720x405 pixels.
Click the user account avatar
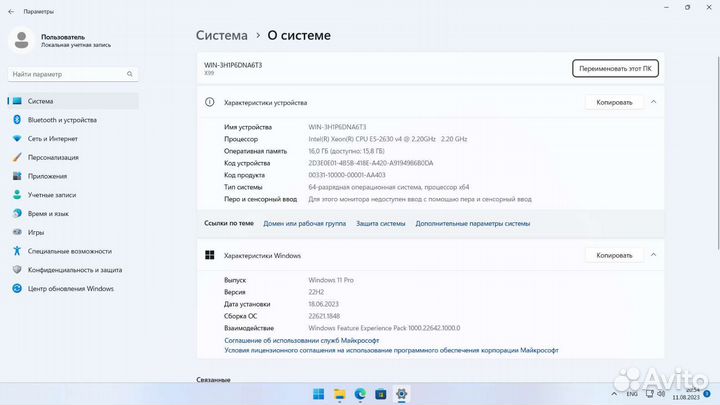tap(21, 40)
